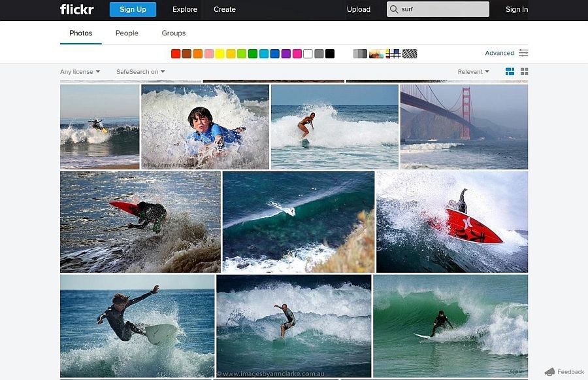The image size is (588, 380).
Task: Switch to the Groups tab
Action: pos(173,33)
